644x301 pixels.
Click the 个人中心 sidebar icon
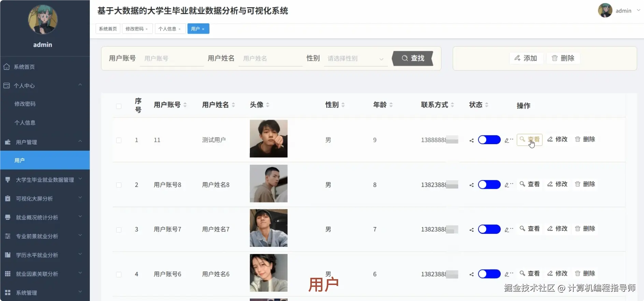(x=6, y=86)
